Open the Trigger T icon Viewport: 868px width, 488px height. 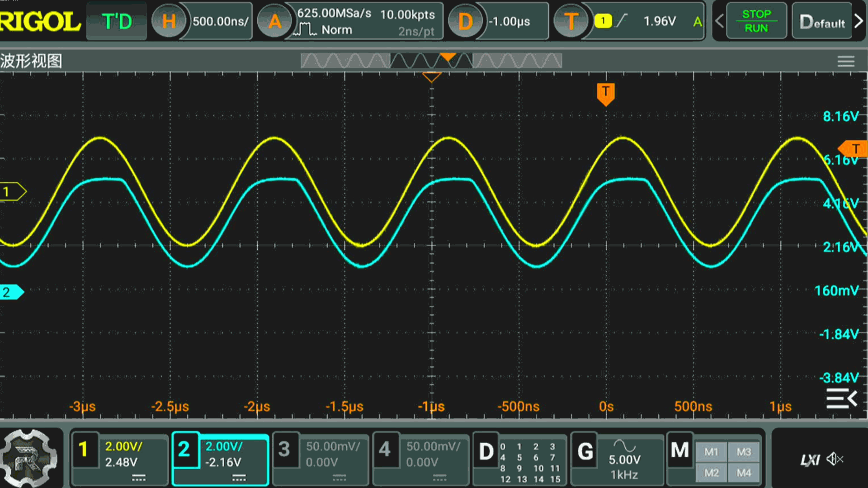[571, 21]
